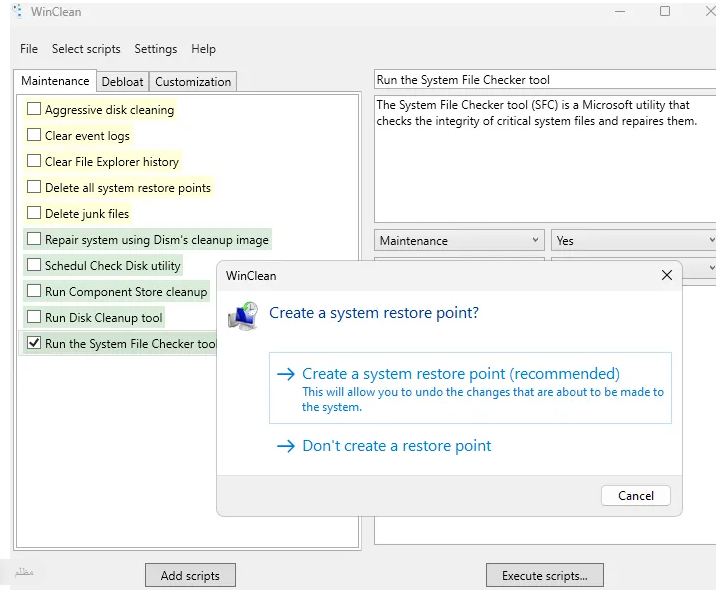Switch to the Customization tab
725x597 pixels.
tap(193, 82)
